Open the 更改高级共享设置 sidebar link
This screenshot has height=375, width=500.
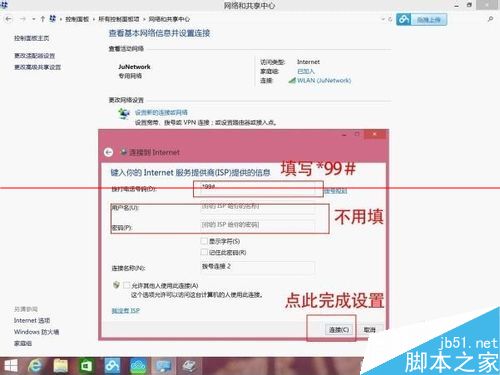click(x=37, y=67)
